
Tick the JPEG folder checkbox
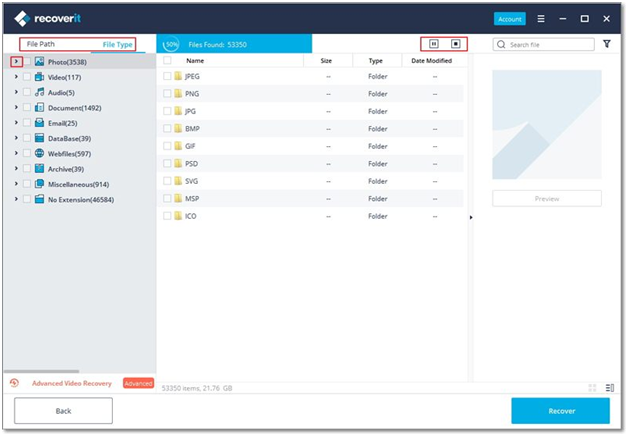(168, 75)
